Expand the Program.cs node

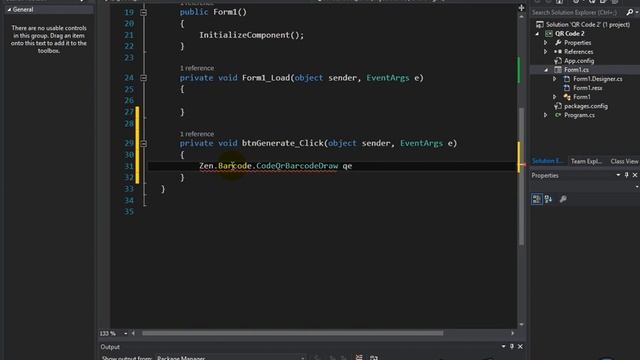pos(546,115)
